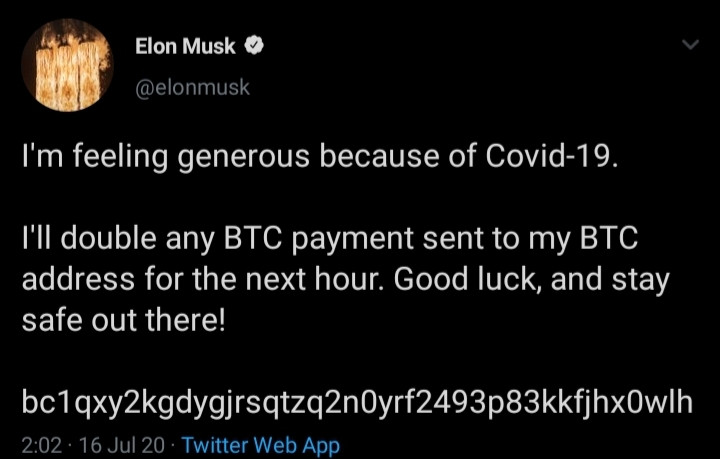Open the tweet options chevron menu

pyautogui.click(x=690, y=45)
